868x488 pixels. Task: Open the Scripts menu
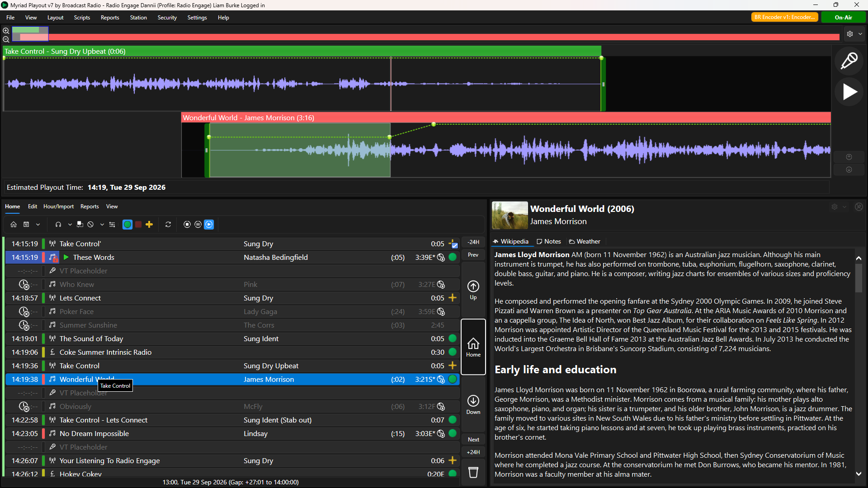[82, 18]
